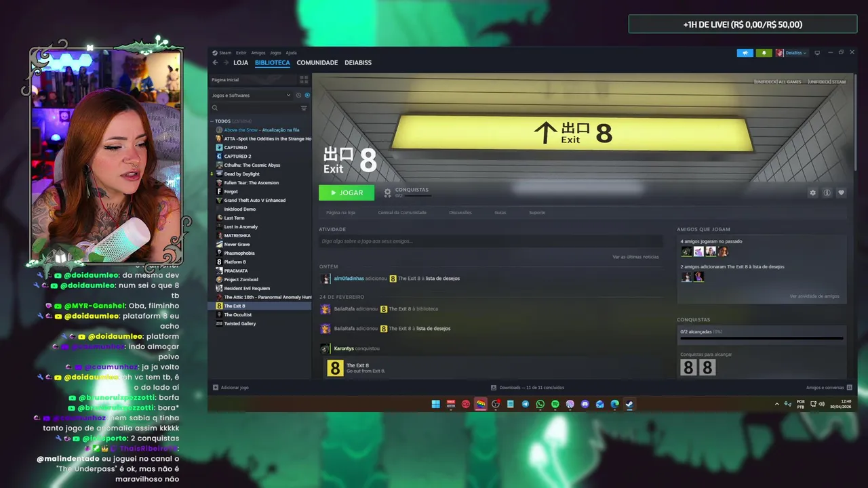Screen dimensions: 868x488
Task: Open Amigos e conversas chat panel
Action: coord(829,388)
